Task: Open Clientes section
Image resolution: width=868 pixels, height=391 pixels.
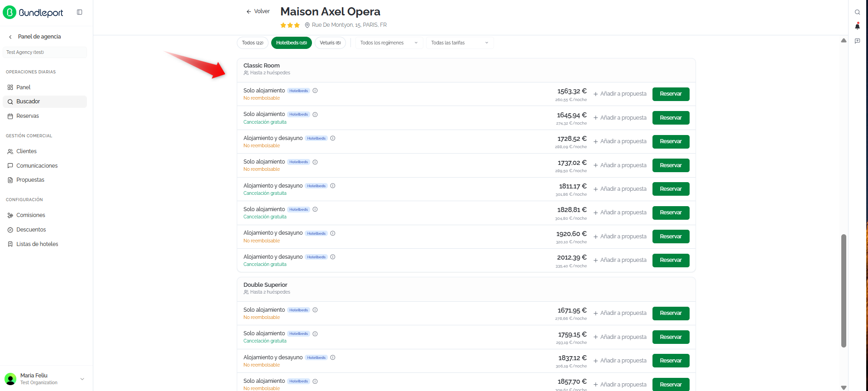Action: coord(44,151)
